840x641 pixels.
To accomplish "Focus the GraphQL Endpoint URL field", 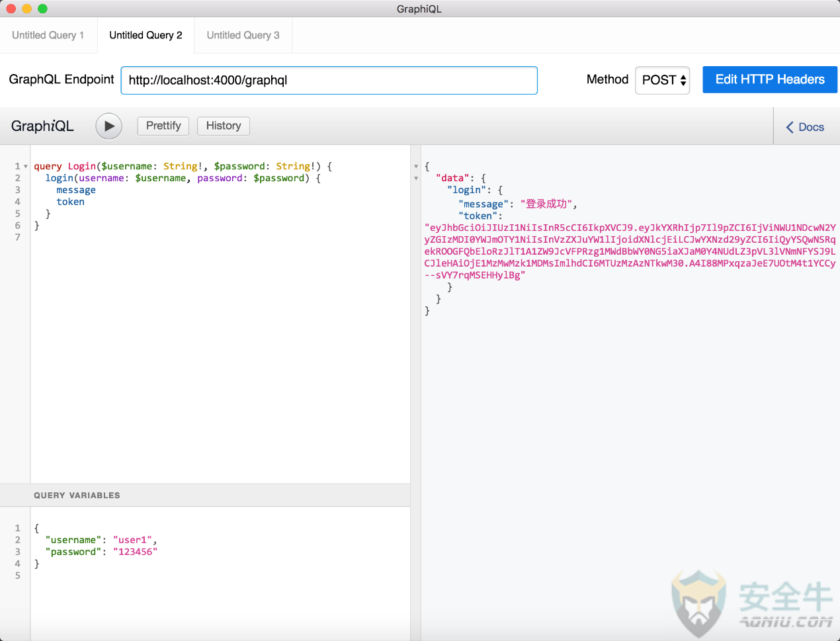I will (329, 80).
